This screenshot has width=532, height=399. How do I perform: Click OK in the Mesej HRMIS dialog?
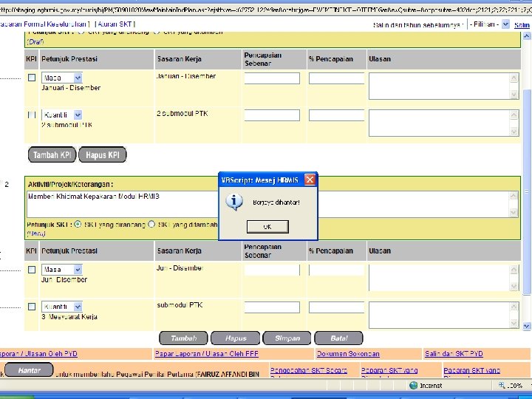(x=267, y=227)
